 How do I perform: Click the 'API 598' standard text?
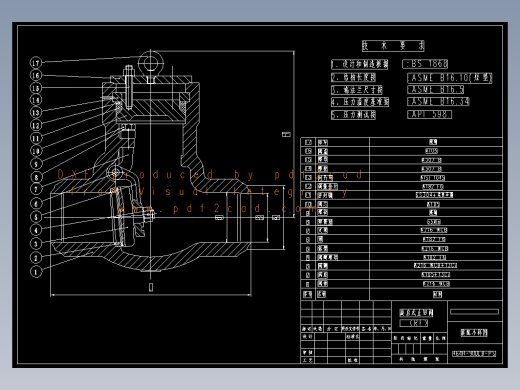[x=429, y=114]
